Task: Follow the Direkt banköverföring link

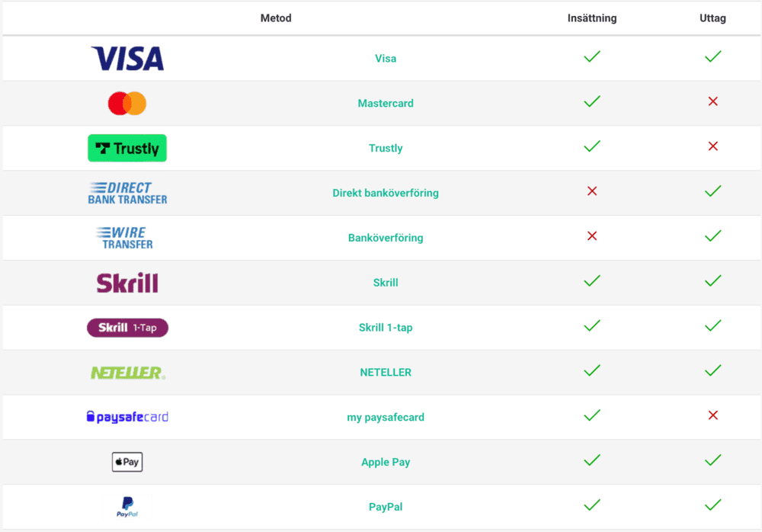Action: pos(386,193)
